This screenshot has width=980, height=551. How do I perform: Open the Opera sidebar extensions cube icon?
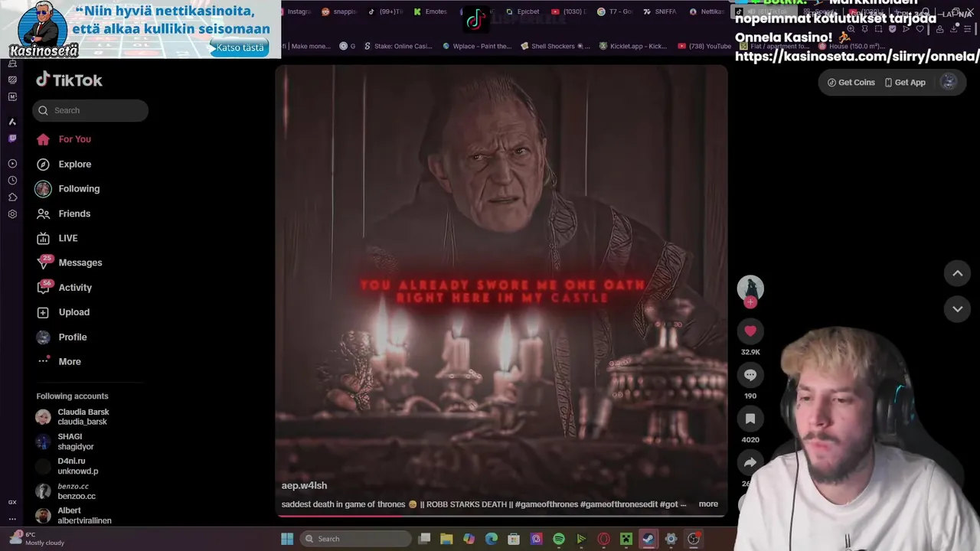(x=12, y=197)
